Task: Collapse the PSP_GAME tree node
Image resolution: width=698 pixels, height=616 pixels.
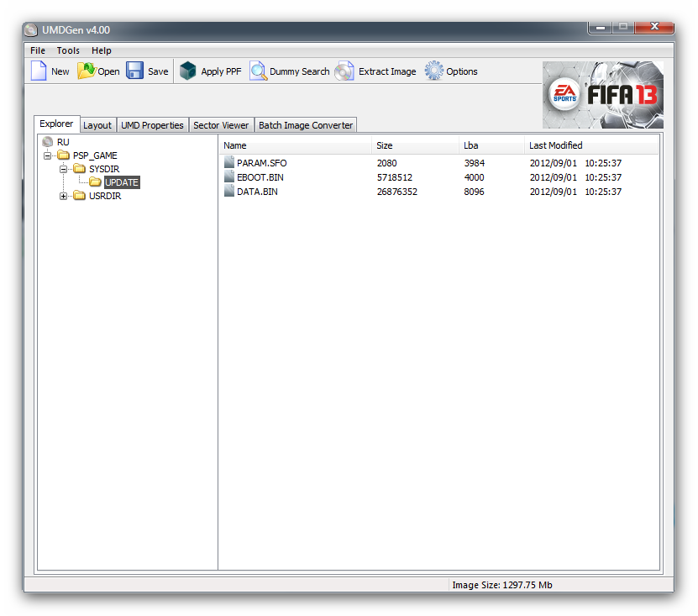Action: click(48, 156)
